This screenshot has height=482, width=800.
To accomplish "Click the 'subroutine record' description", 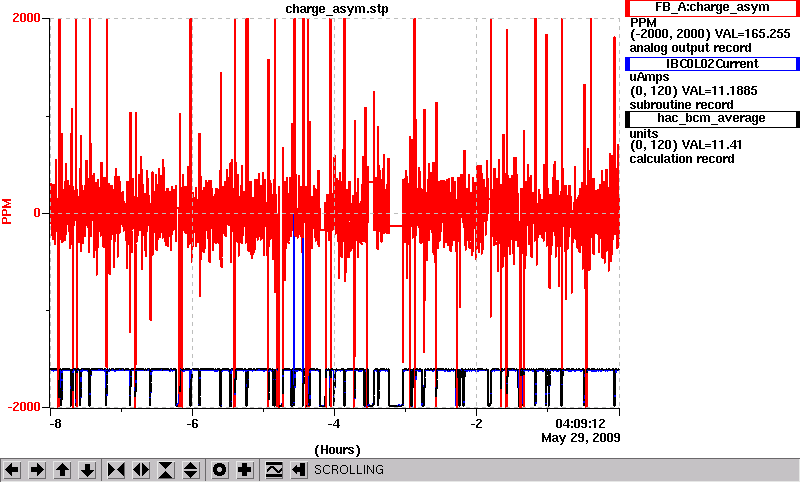I will click(681, 105).
